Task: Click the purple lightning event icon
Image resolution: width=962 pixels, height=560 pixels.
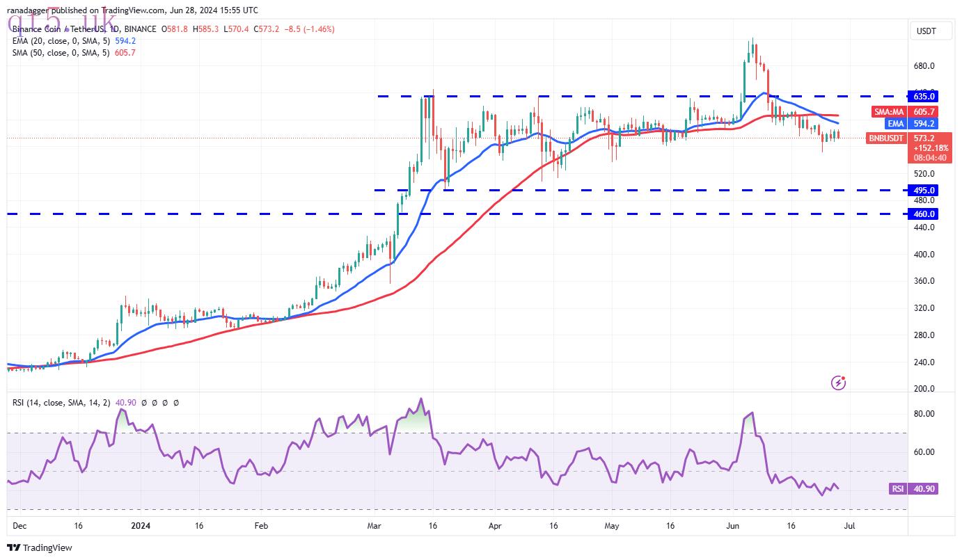Action: tap(839, 383)
